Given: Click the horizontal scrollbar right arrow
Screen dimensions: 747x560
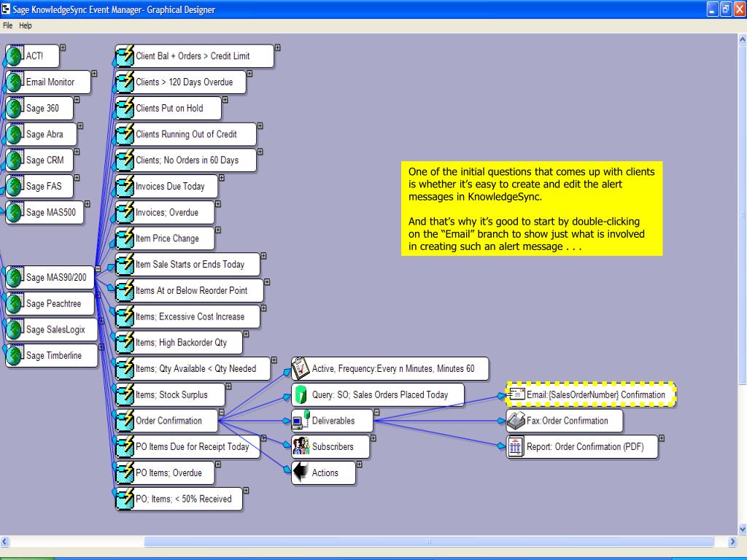Looking at the screenshot, I should tap(733, 542).
